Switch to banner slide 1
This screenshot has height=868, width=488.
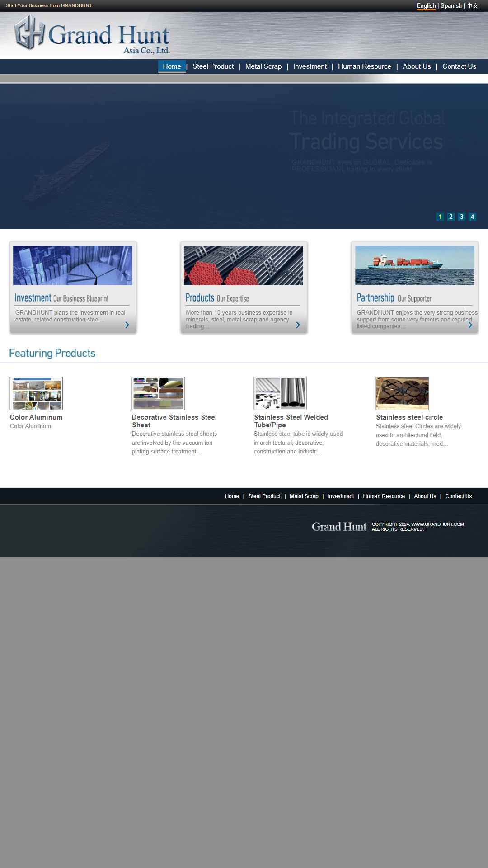[x=440, y=217]
